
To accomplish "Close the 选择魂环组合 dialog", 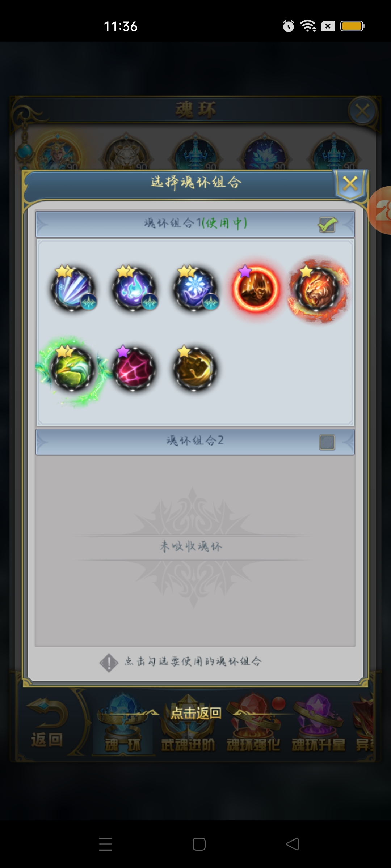I will 350,183.
